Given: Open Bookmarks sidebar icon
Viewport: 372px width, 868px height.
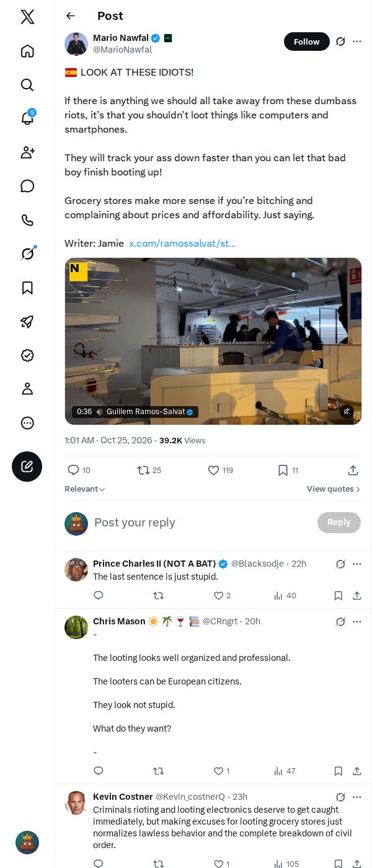Looking at the screenshot, I should pyautogui.click(x=27, y=288).
